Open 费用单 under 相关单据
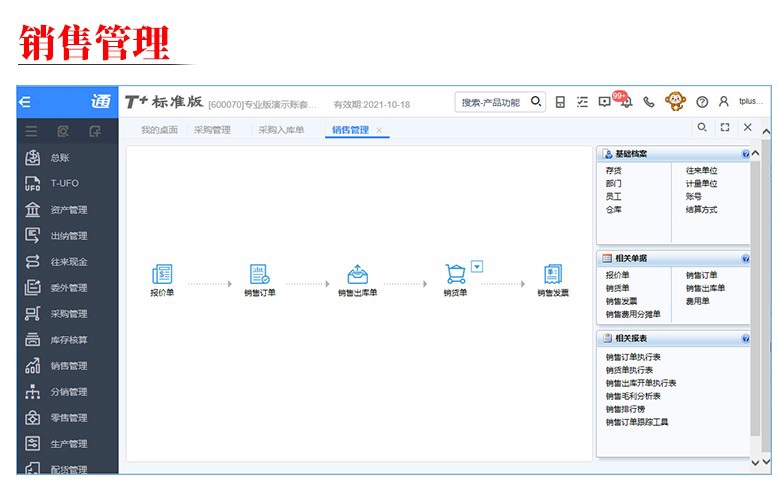This screenshot has width=778, height=487. (698, 301)
